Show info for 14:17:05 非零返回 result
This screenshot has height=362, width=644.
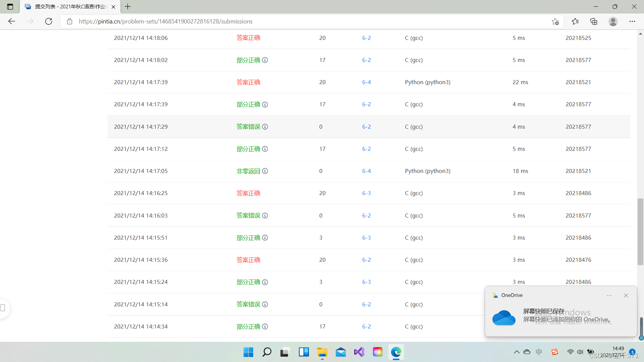tap(265, 171)
